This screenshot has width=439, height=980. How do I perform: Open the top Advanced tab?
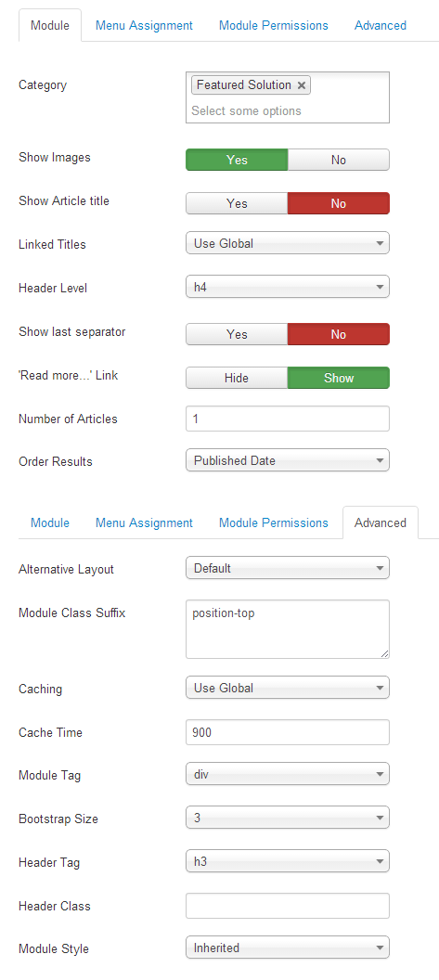click(x=381, y=26)
